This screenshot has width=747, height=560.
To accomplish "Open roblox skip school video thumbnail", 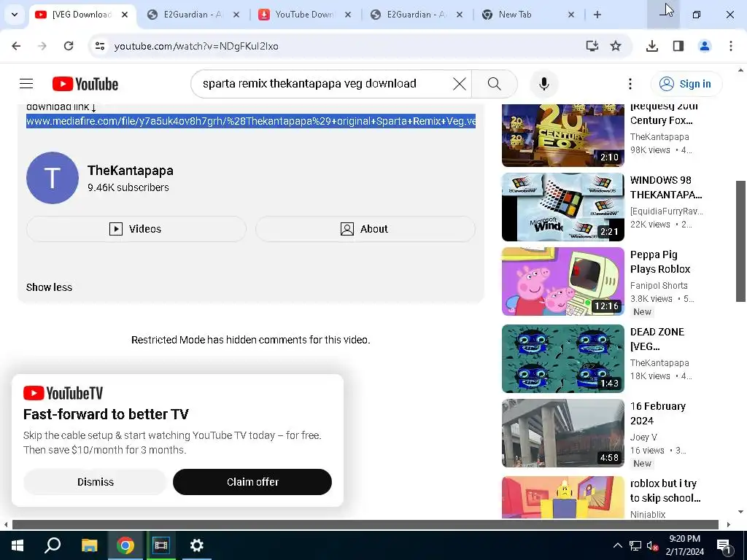I will pos(563,497).
